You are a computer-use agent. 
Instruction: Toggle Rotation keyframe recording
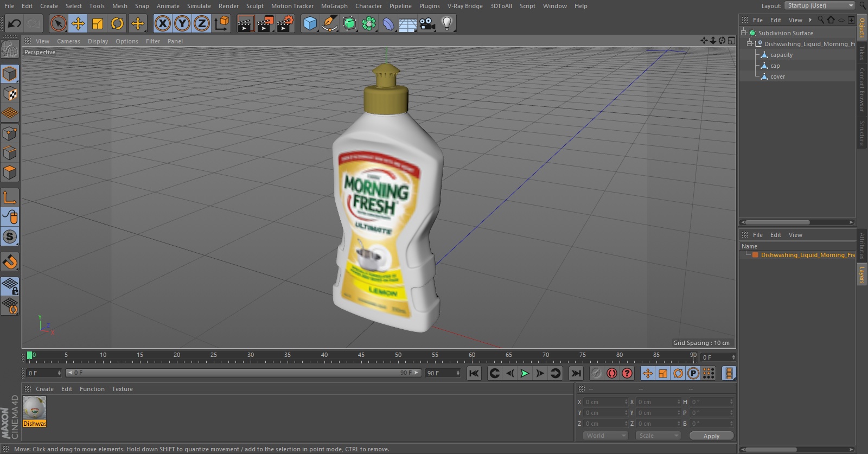click(x=678, y=373)
